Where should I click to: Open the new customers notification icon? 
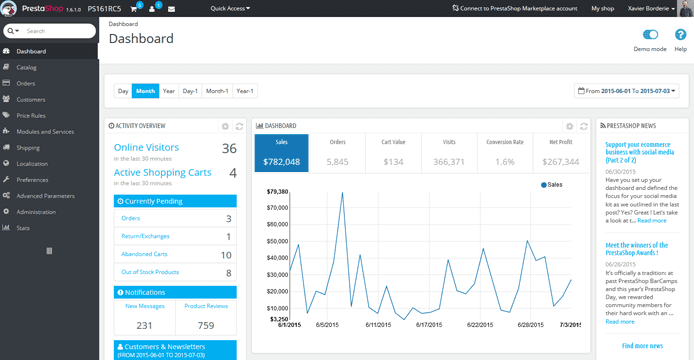[x=152, y=9]
